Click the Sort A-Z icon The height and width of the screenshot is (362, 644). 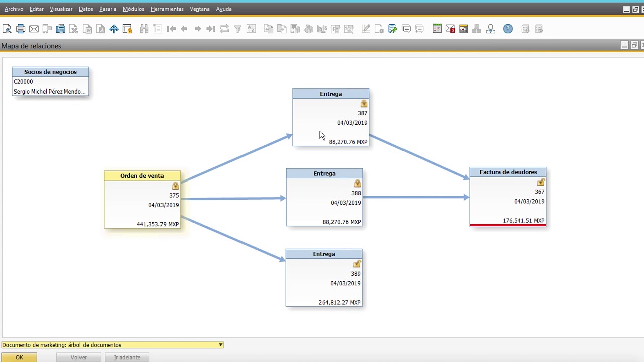point(251,29)
